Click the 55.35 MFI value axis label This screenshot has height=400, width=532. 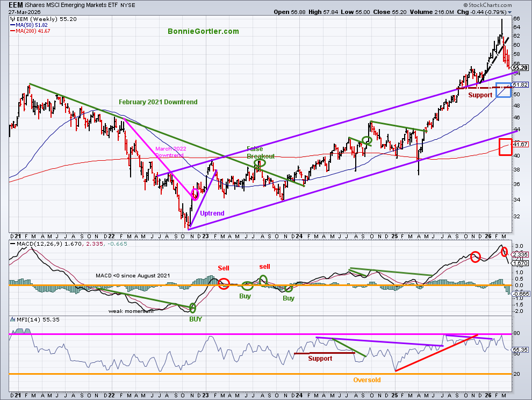point(521,349)
